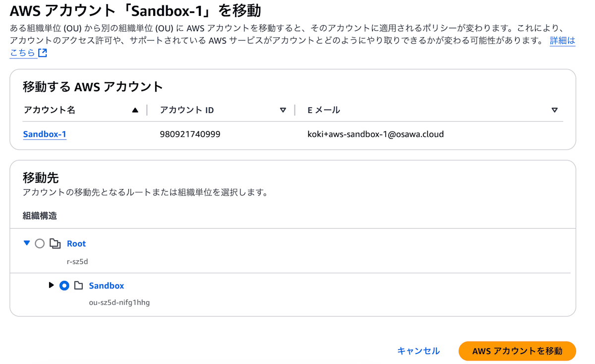Open the external link icon beside 詳細はこちら
This screenshot has height=364, width=595.
coord(42,53)
